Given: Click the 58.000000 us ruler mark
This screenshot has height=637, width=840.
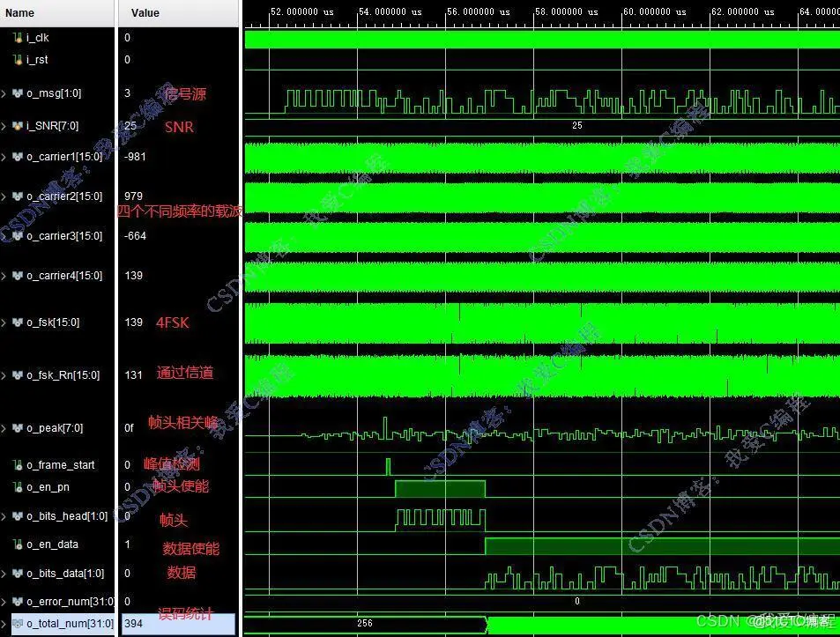Looking at the screenshot, I should (x=566, y=11).
